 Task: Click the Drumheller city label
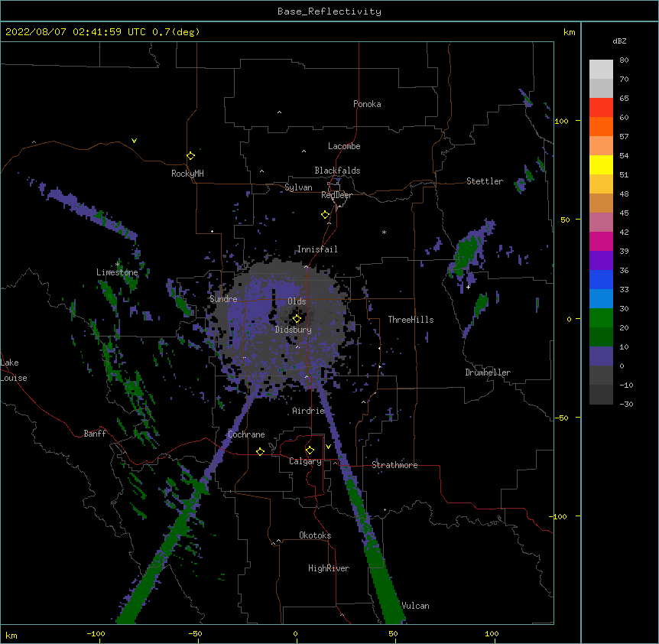point(488,372)
